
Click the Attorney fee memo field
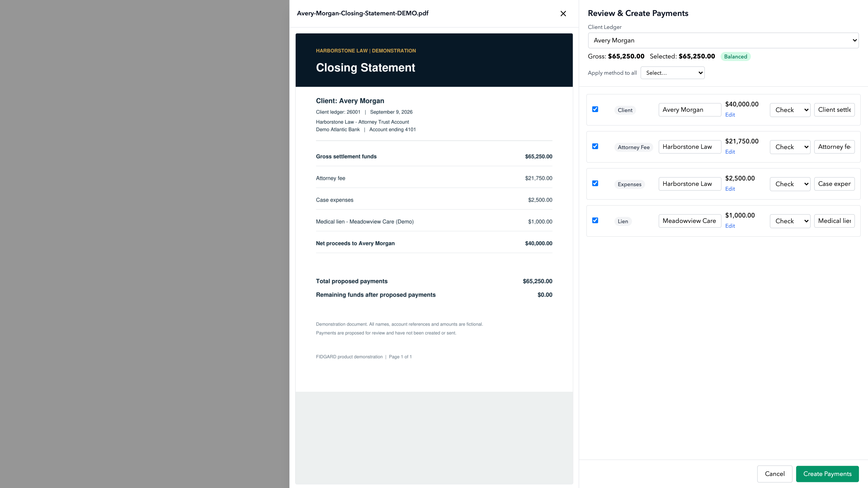tap(834, 147)
